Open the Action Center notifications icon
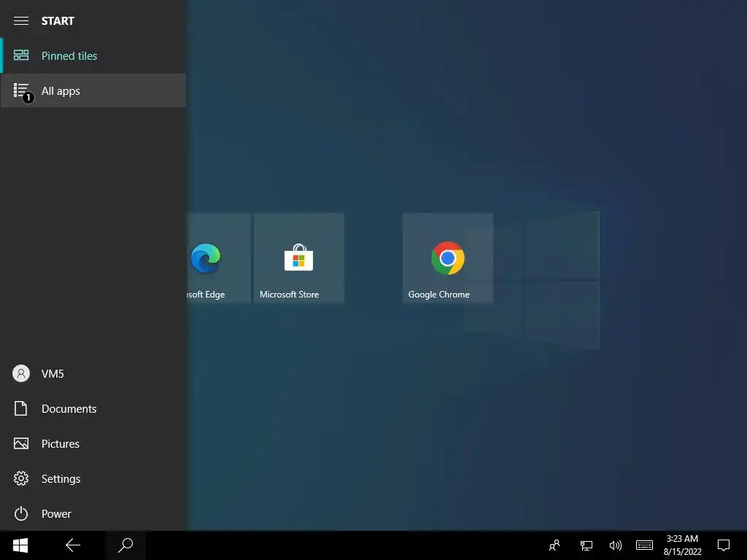 pyautogui.click(x=724, y=545)
